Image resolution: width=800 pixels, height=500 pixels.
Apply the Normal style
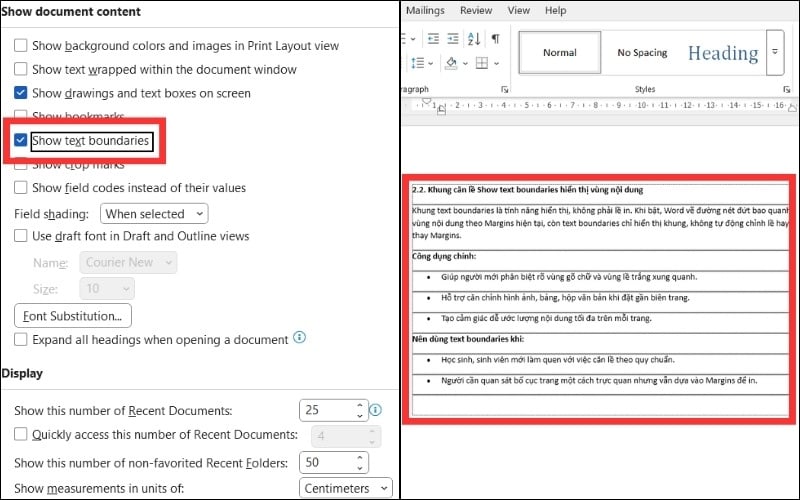[x=560, y=53]
